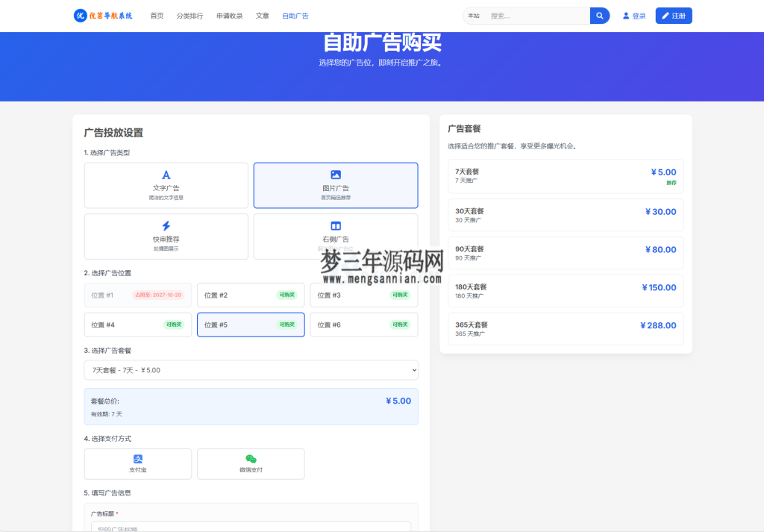The image size is (764, 532).
Task: Click the WeChat Pay (微信支付) icon
Action: 251,459
